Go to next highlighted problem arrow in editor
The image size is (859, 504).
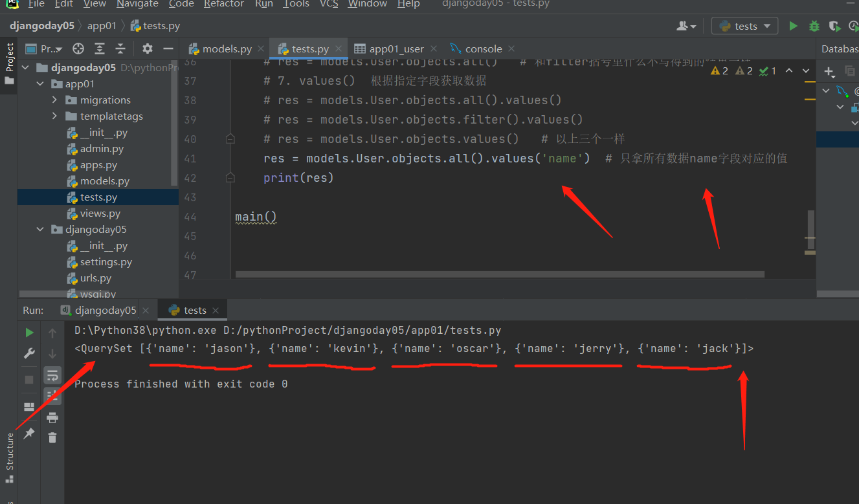coord(806,71)
